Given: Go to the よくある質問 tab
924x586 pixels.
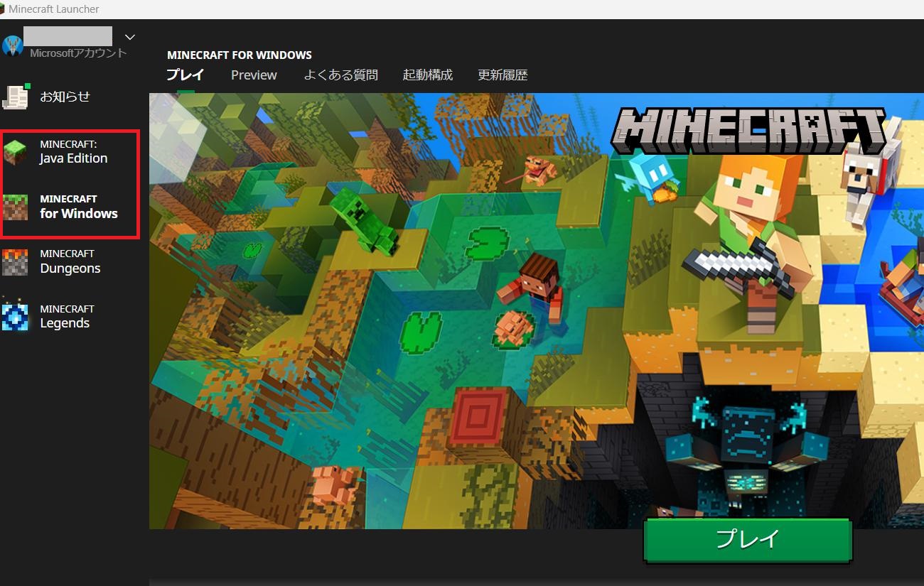Looking at the screenshot, I should click(x=340, y=75).
